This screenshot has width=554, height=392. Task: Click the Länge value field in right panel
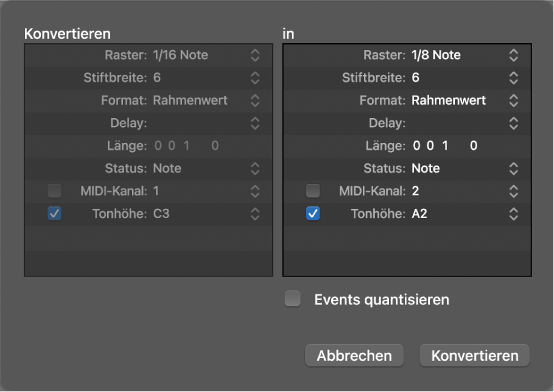[444, 146]
